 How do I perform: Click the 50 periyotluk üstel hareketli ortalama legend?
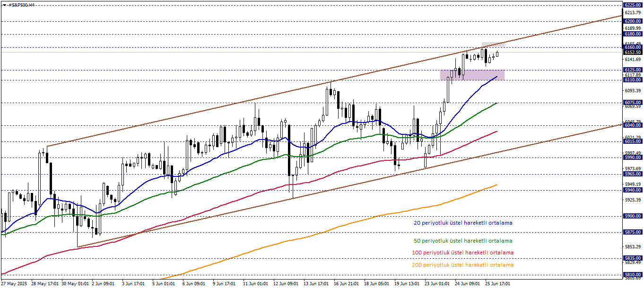(x=462, y=241)
